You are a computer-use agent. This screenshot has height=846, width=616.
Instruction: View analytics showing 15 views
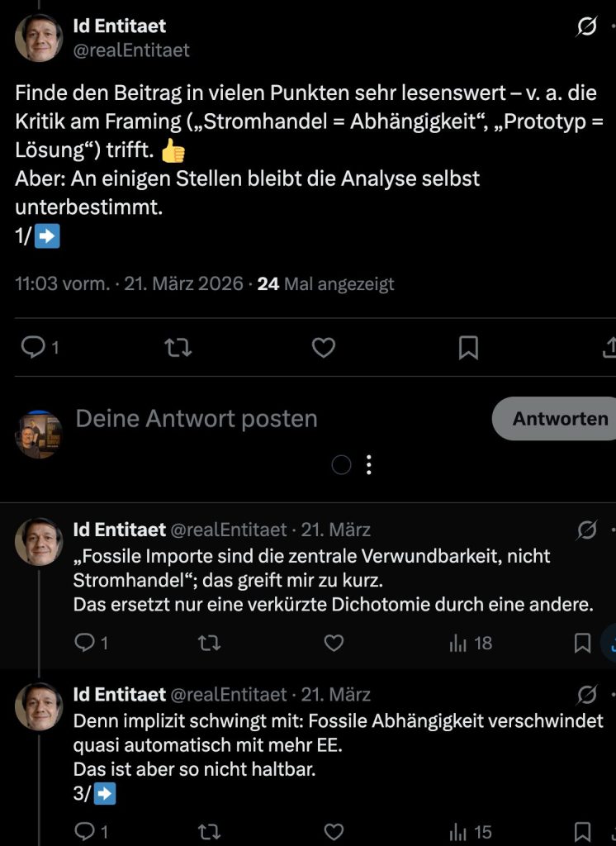471,830
